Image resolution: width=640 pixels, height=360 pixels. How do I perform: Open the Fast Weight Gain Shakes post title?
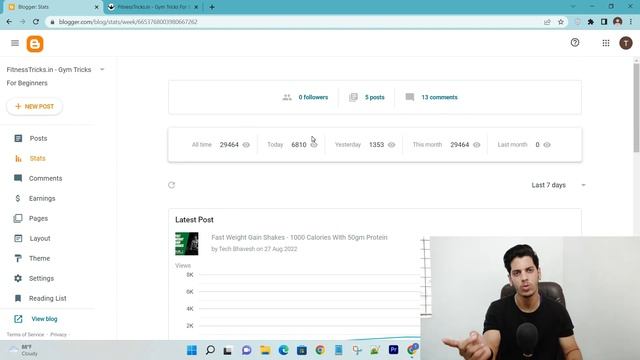299,237
